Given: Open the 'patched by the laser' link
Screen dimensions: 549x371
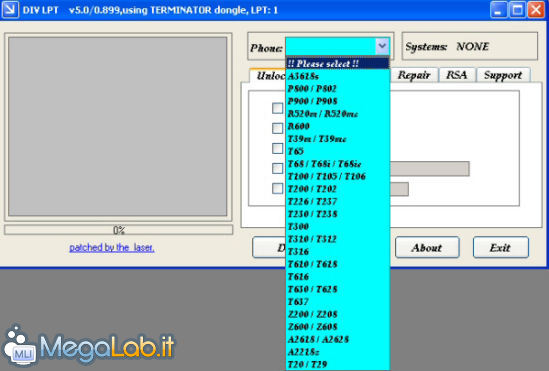Looking at the screenshot, I should pos(112,247).
